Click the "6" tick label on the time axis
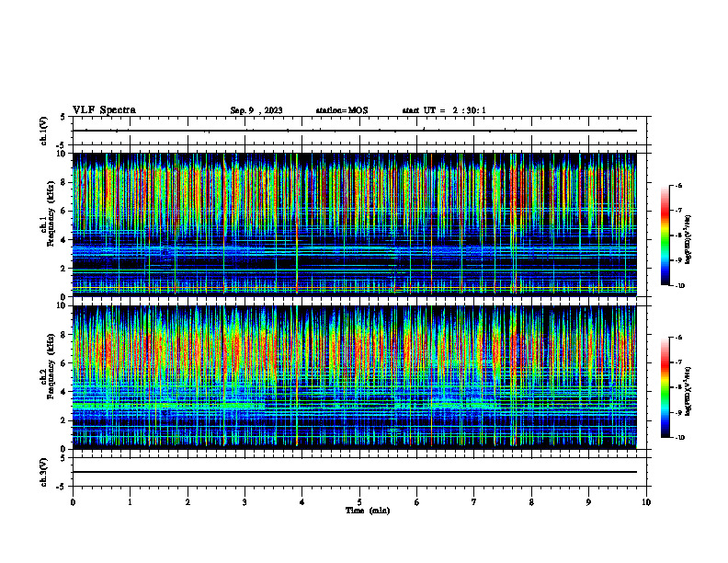 (x=417, y=502)
